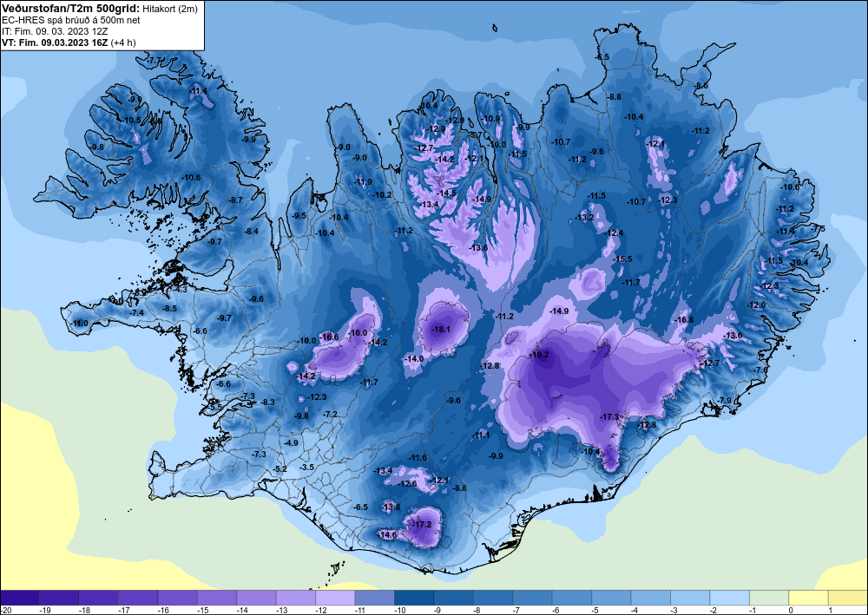Click the -3.5 temperature value
This screenshot has width=868, height=615.
(x=306, y=468)
